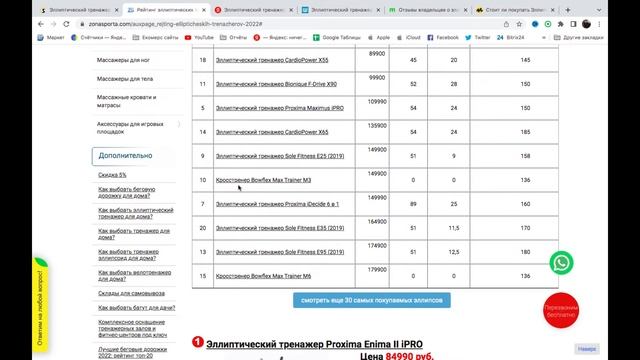This screenshot has height=360, width=640.
Task: Open the Bitrix24 bookmark
Action: pos(510,38)
